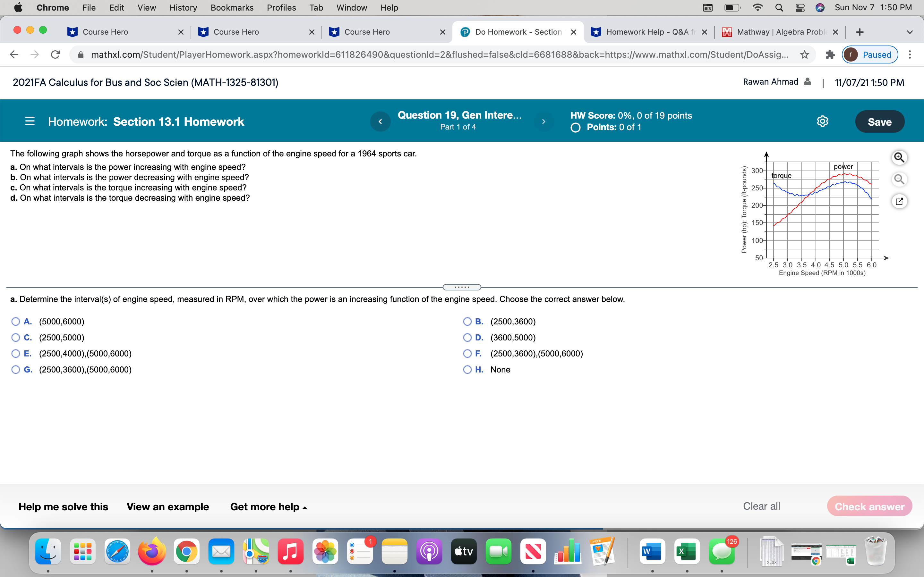
Task: Open the hamburger menu next to Homework title
Action: (30, 121)
